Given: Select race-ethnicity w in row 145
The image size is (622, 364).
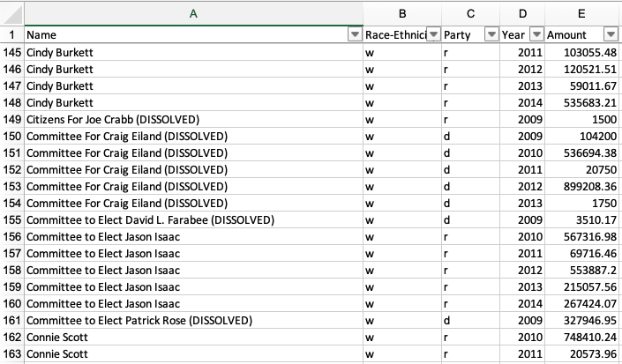Looking at the screenshot, I should [x=402, y=52].
